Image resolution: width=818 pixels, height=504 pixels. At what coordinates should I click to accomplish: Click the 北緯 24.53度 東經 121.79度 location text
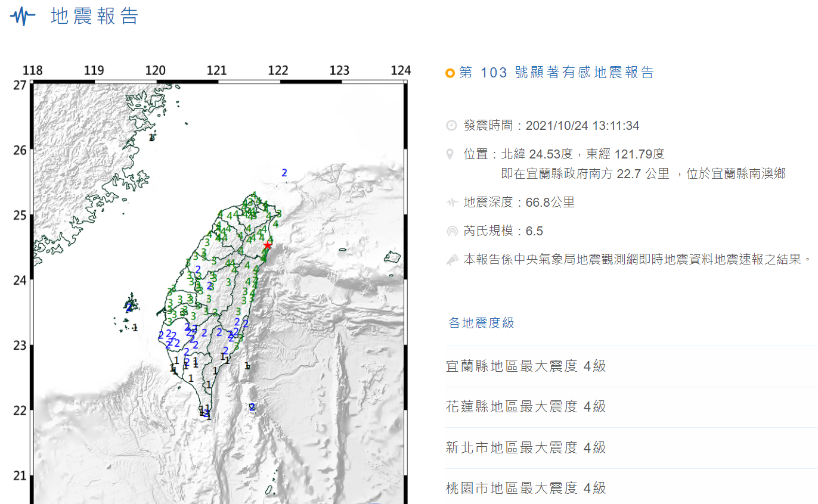coord(582,154)
